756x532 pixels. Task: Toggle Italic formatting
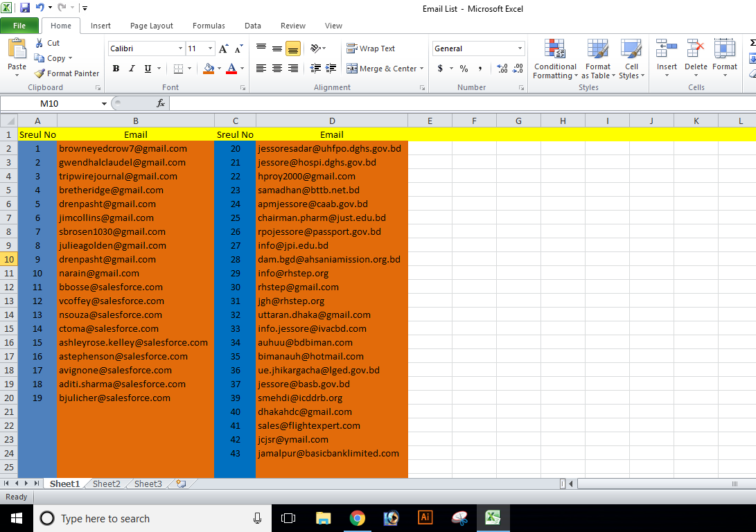(x=132, y=69)
